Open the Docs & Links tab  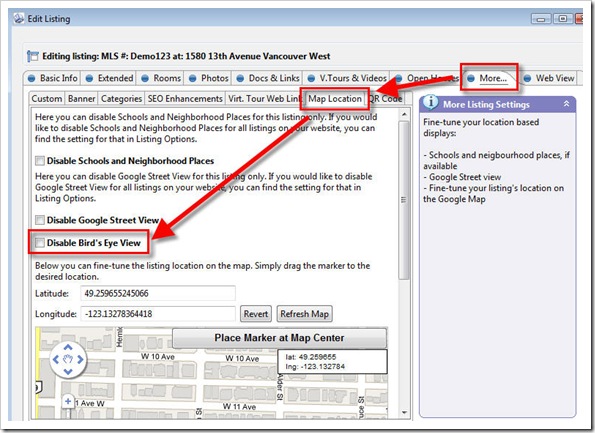(x=268, y=78)
